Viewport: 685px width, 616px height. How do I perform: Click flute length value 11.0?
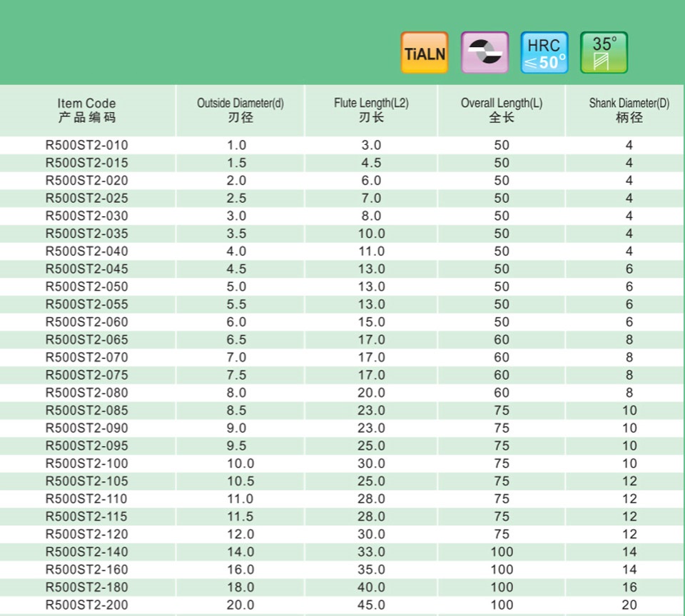click(x=371, y=251)
